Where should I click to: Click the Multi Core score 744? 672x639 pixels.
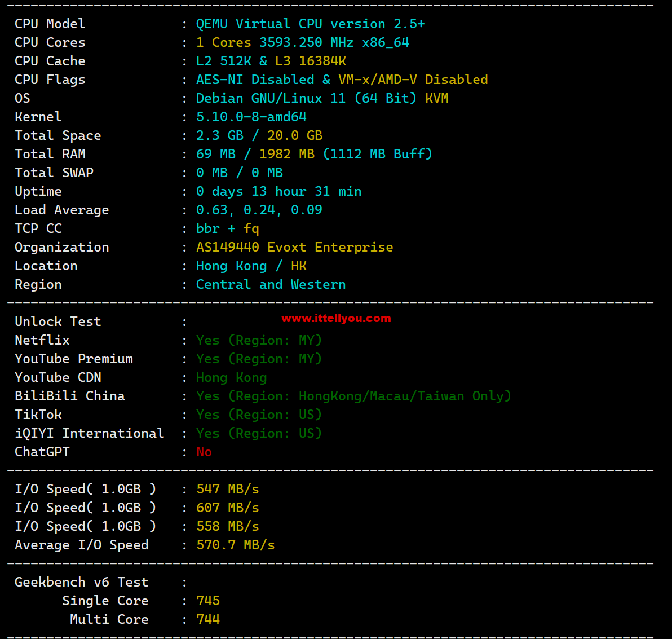pos(208,619)
